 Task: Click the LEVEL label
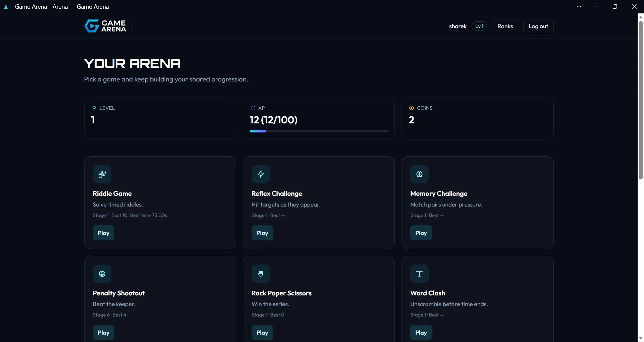107,108
